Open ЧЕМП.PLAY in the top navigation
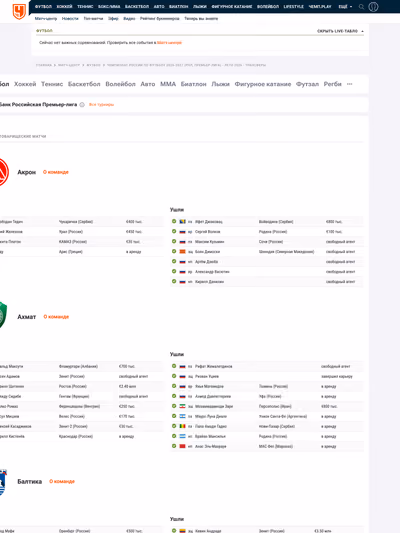This screenshot has width=400, height=533. pyautogui.click(x=320, y=7)
